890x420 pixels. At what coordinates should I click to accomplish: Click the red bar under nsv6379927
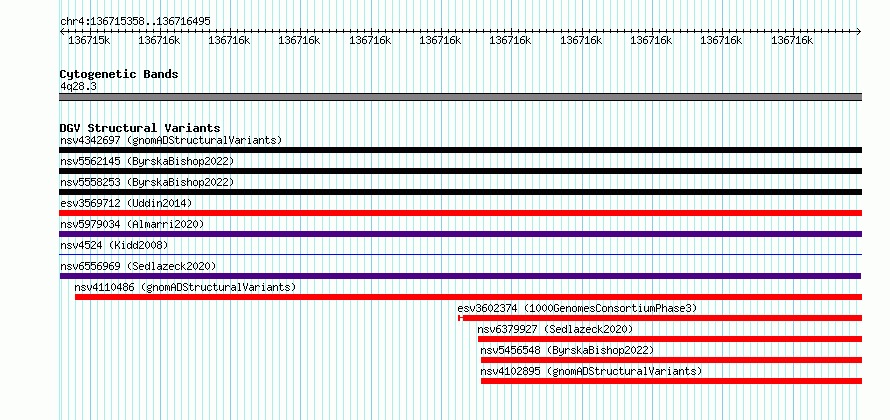670,339
